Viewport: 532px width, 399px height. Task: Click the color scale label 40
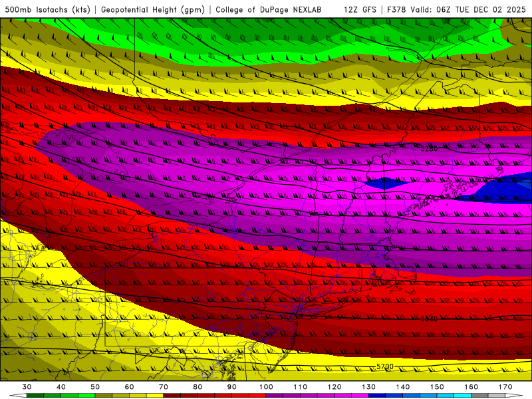click(61, 387)
